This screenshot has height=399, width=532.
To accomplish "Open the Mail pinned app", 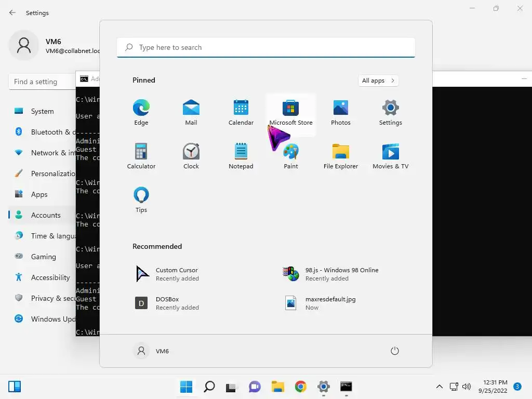I will [x=191, y=113].
